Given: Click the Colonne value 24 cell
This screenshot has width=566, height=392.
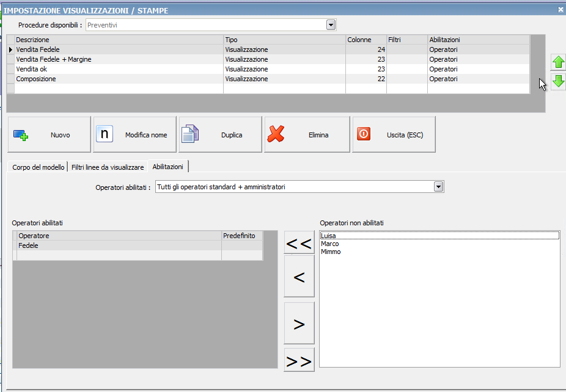Looking at the screenshot, I should tap(366, 49).
